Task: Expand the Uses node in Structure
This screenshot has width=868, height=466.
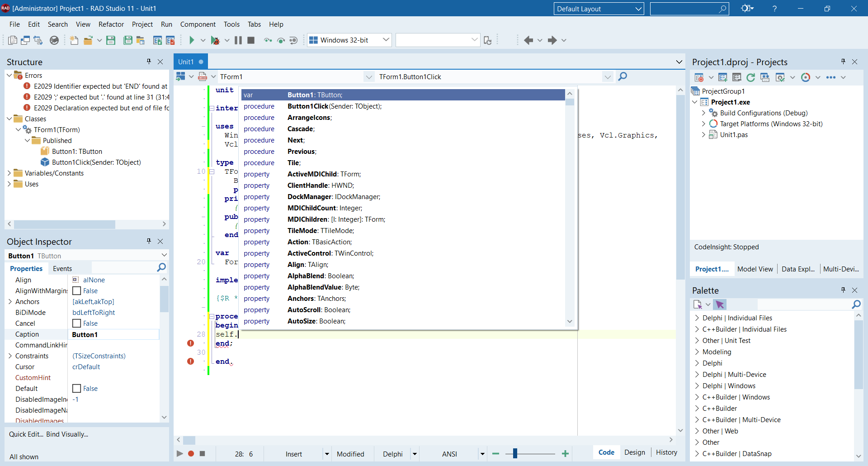Action: (x=9, y=184)
